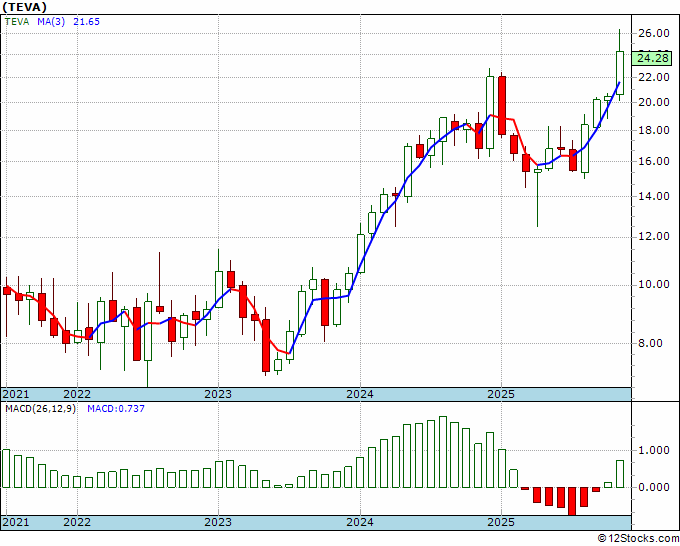Click the MACD(26,12,9) indicator label

tap(40, 409)
